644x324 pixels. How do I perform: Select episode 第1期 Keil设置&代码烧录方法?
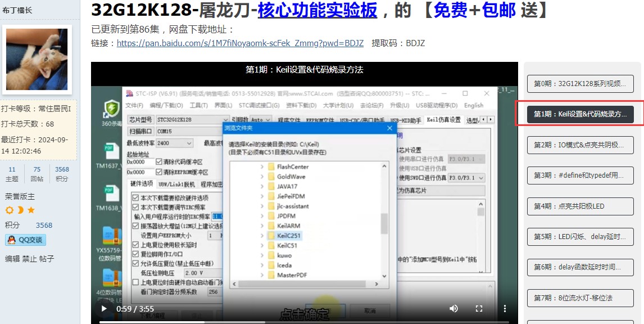580,114
